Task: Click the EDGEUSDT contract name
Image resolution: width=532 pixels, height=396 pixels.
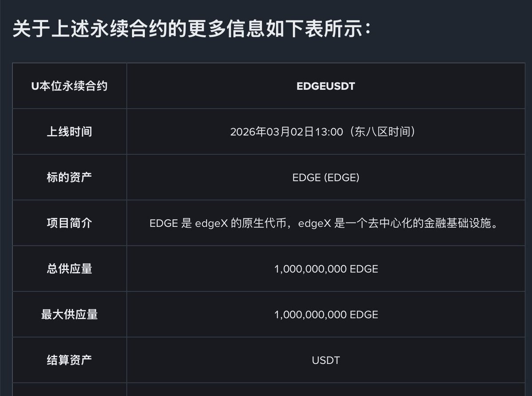Action: pos(325,86)
